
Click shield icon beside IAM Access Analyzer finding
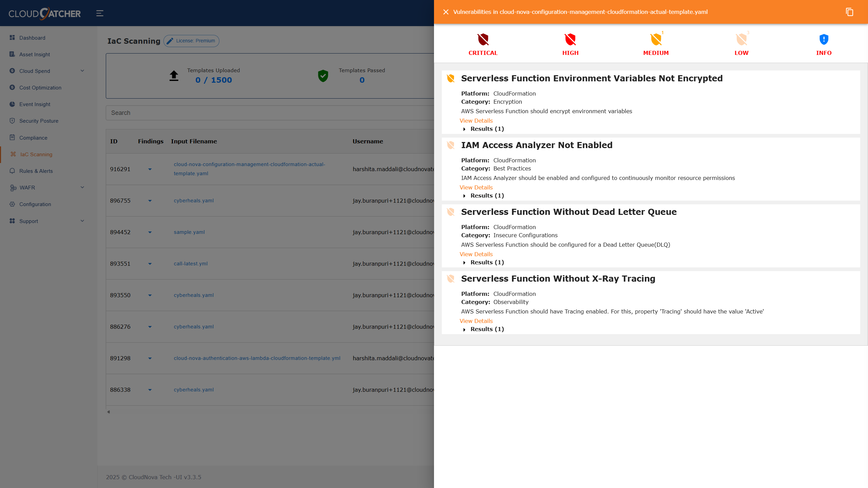pyautogui.click(x=451, y=145)
